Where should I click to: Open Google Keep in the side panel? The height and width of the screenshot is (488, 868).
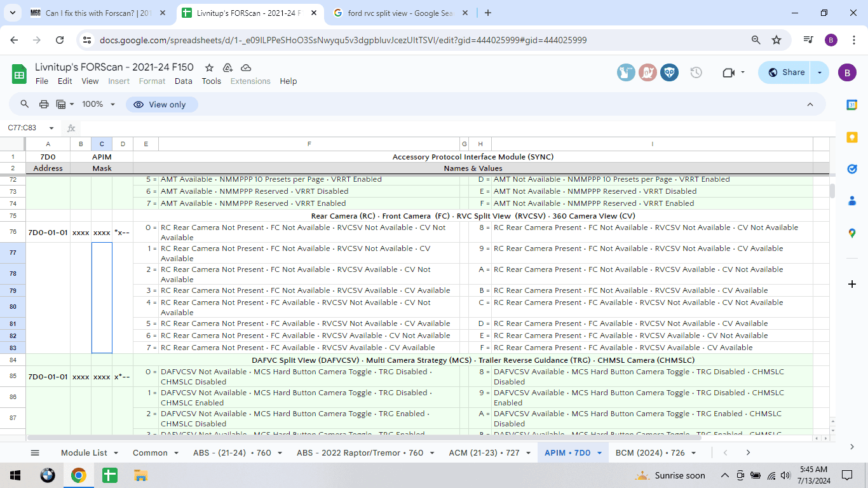[852, 137]
